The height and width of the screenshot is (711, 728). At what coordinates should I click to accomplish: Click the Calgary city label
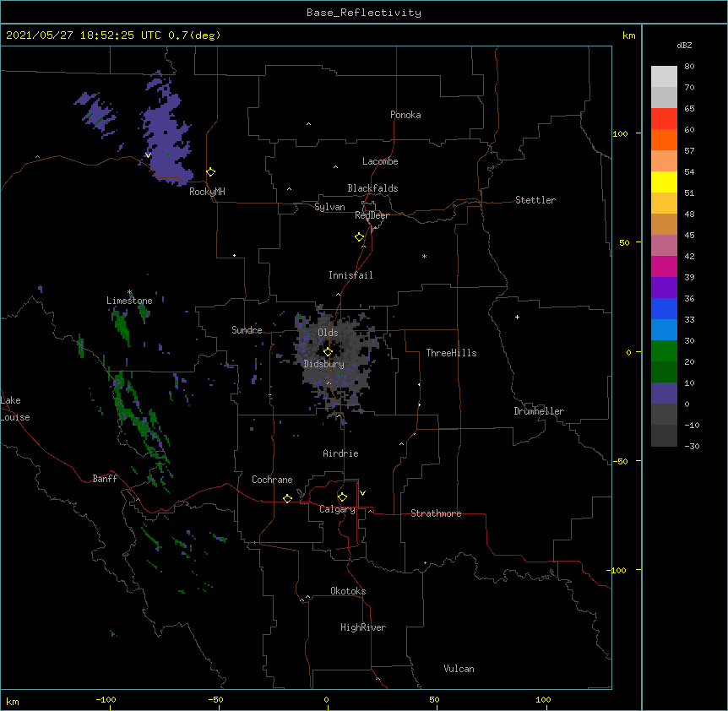337,509
